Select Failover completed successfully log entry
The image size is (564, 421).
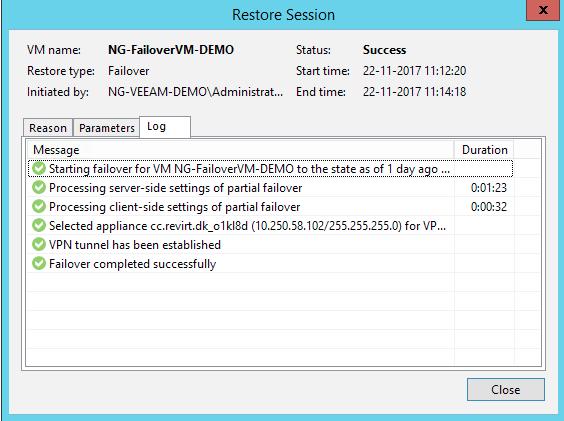tap(270, 264)
